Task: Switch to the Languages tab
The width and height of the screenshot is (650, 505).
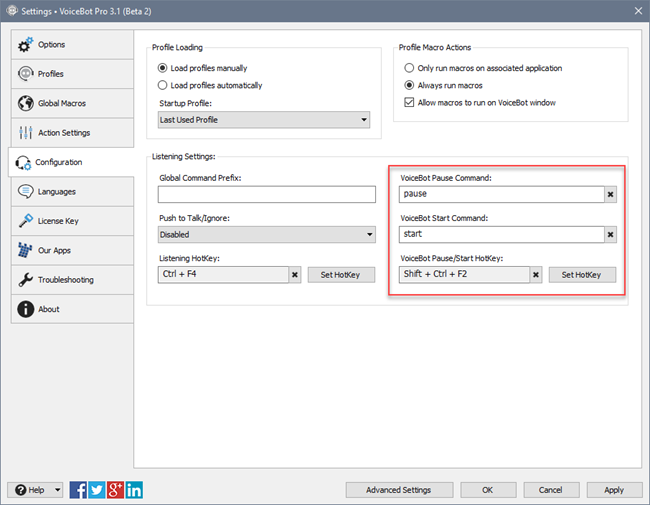Action: [72, 192]
